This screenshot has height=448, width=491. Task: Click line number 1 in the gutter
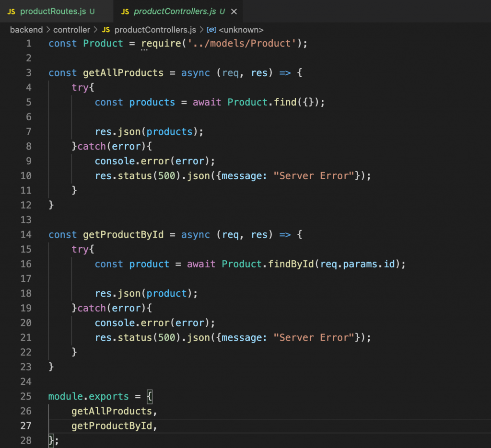click(28, 44)
